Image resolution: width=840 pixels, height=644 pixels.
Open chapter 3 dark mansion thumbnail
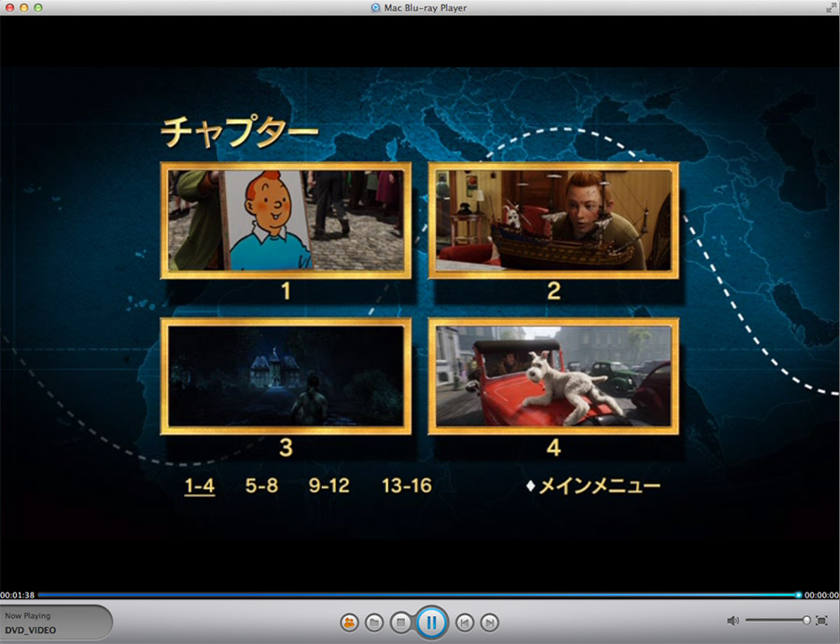click(x=286, y=375)
